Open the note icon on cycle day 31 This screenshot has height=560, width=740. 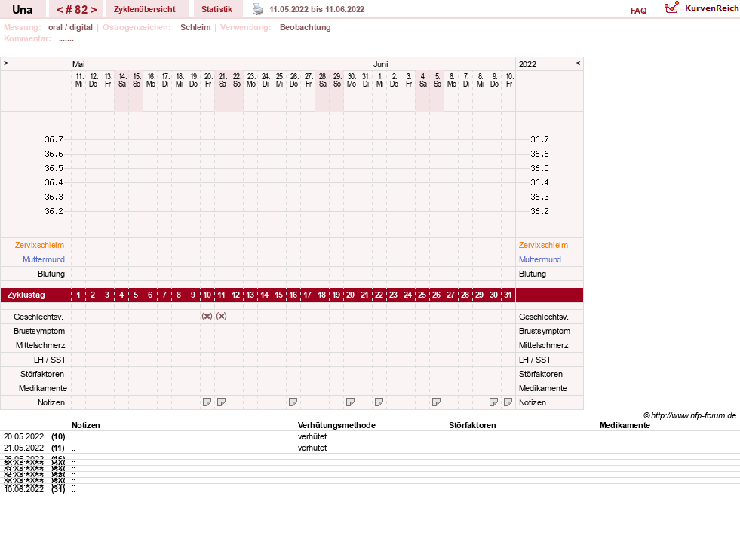(x=508, y=402)
